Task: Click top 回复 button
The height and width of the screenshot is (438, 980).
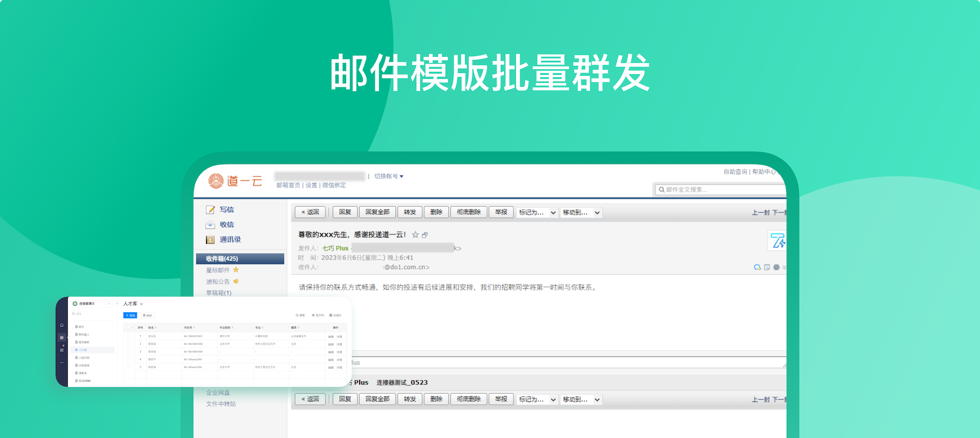Action: pos(345,212)
